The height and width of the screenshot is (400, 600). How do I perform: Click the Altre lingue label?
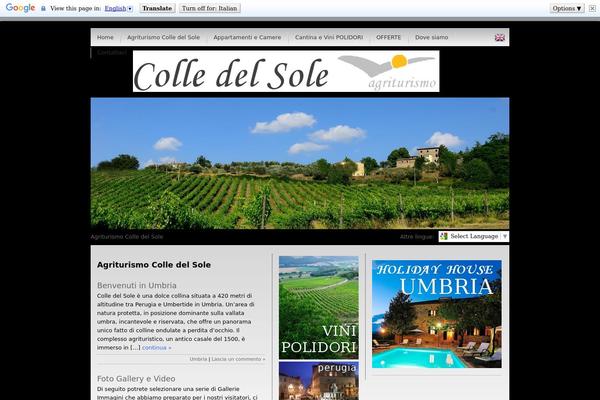[x=416, y=237]
